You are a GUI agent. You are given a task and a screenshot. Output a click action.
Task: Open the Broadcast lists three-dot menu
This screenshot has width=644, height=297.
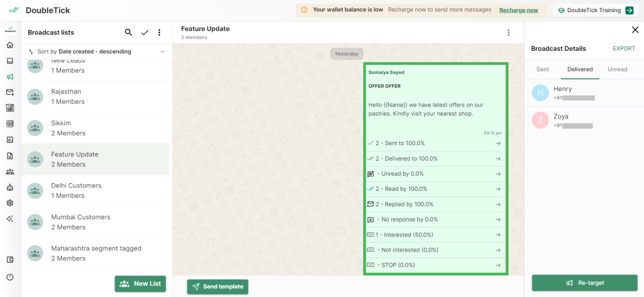159,33
